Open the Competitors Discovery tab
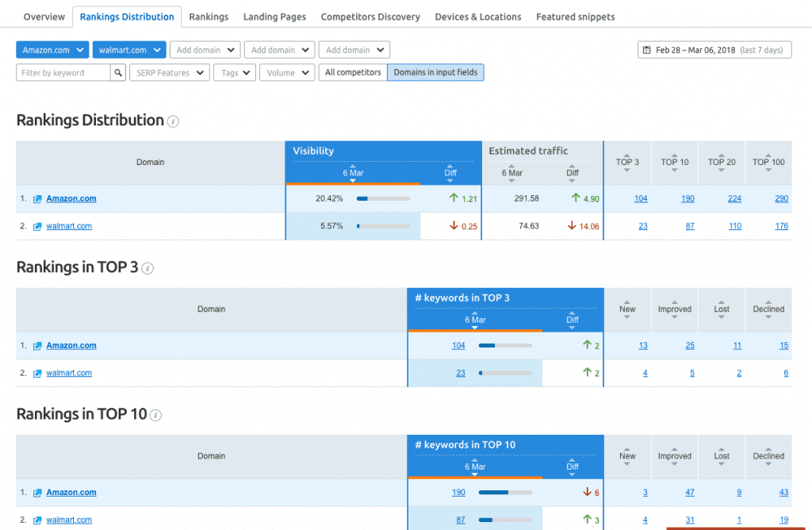 point(370,16)
